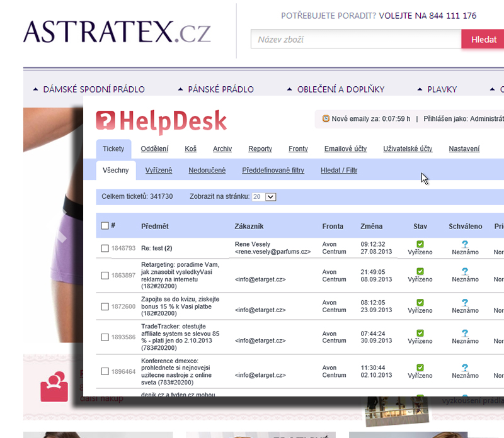Open Předdefinované filtry
The width and height of the screenshot is (504, 438).
pos(273,170)
